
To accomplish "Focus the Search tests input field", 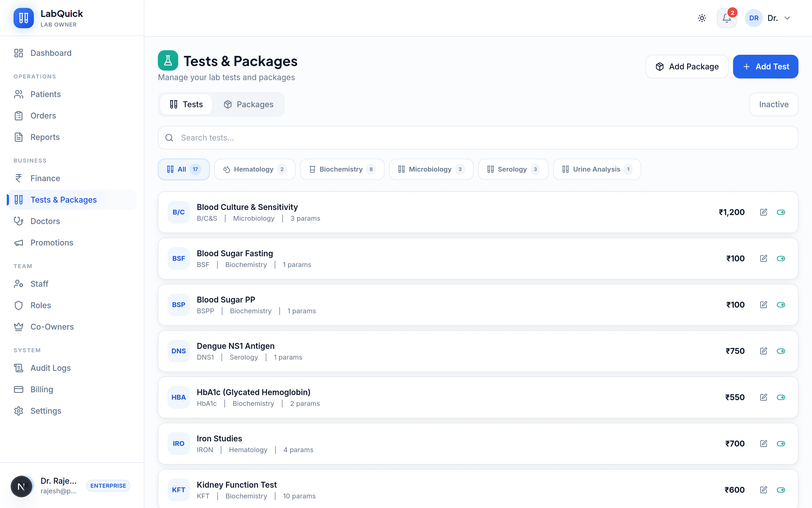I will pyautogui.click(x=478, y=138).
